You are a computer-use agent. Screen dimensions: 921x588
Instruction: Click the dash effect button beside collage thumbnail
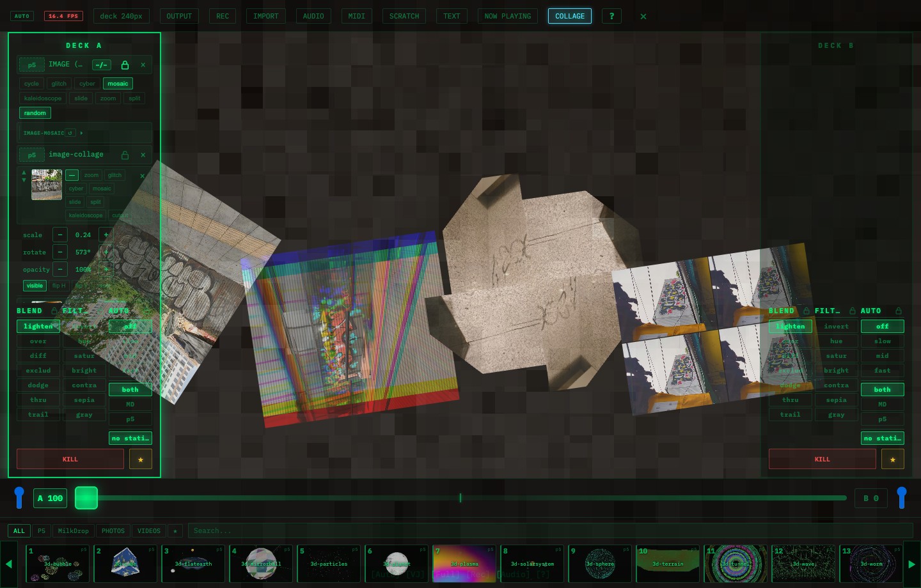(x=72, y=175)
